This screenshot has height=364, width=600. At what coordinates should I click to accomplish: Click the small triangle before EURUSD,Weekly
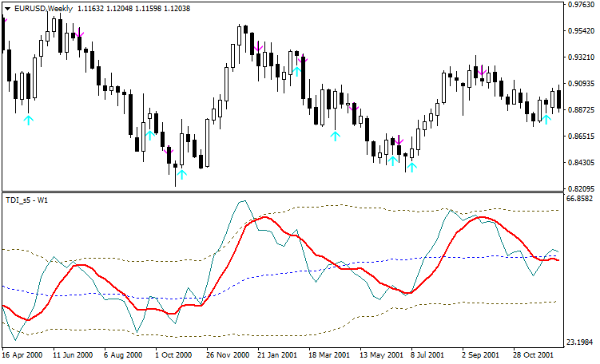coord(7,9)
